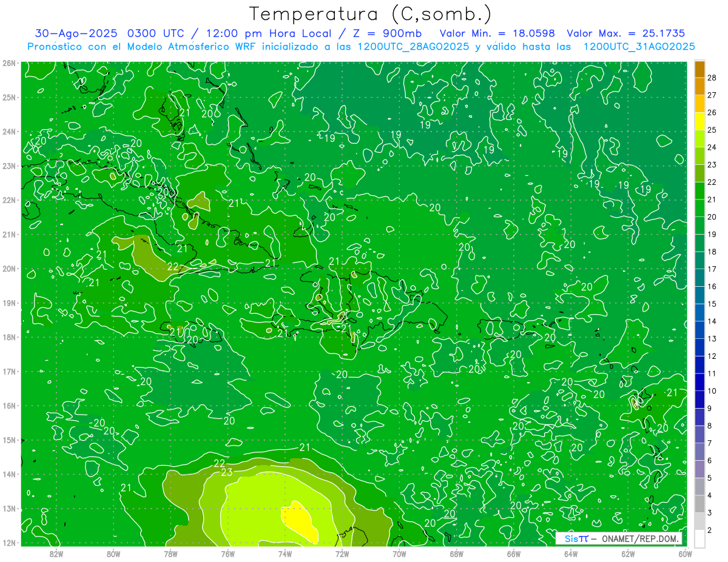Click the "1200UTC_31AGO2025" valid-until time text

(x=639, y=47)
